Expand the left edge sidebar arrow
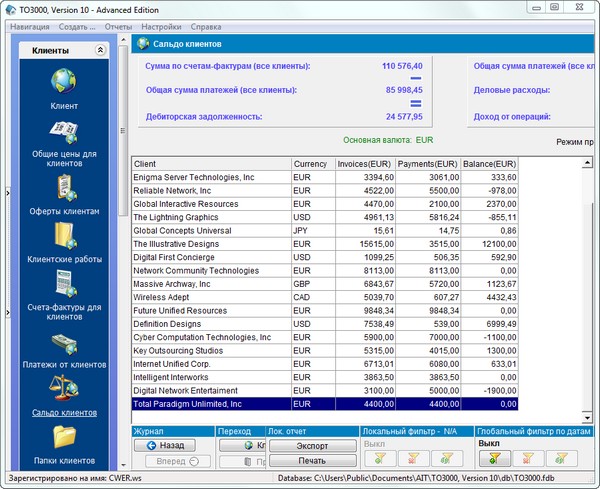This screenshot has height=489, width=600. [6, 192]
